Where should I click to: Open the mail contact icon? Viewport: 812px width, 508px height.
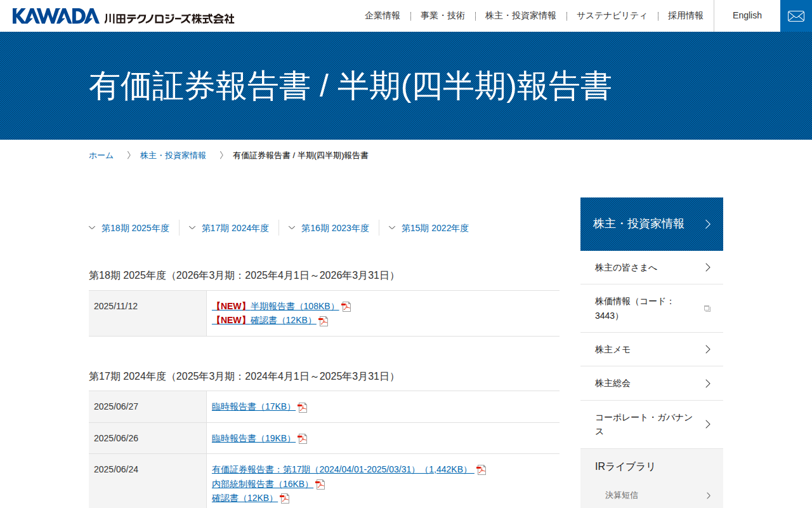pos(796,16)
